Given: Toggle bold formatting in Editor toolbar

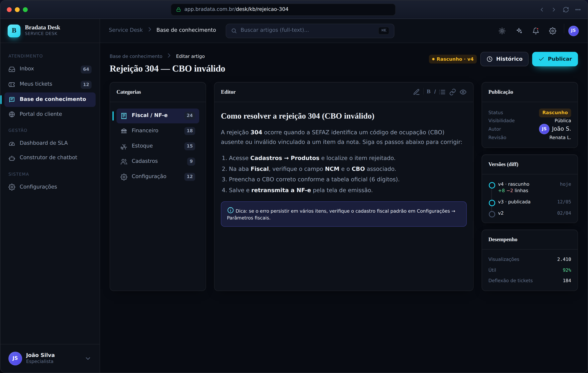Looking at the screenshot, I should tap(429, 92).
